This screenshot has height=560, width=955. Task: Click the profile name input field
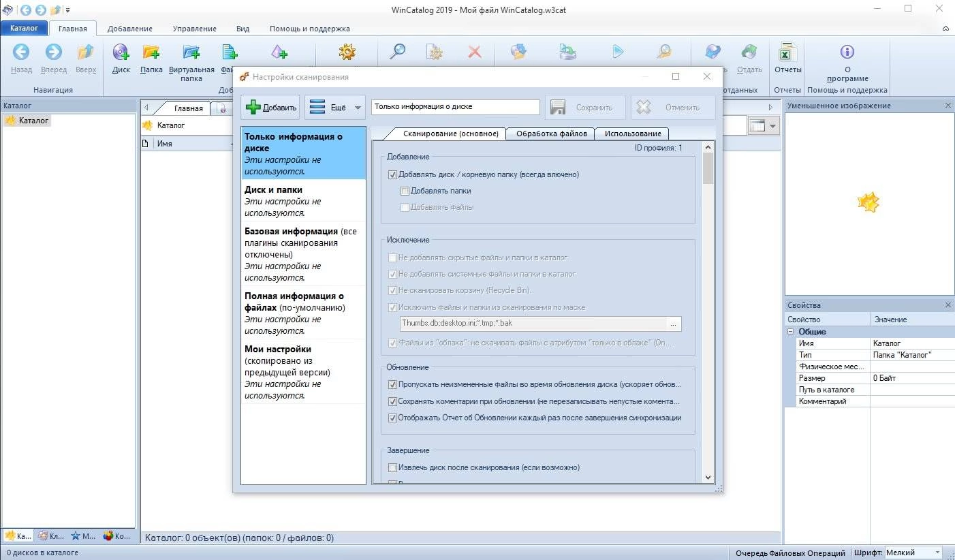[456, 107]
